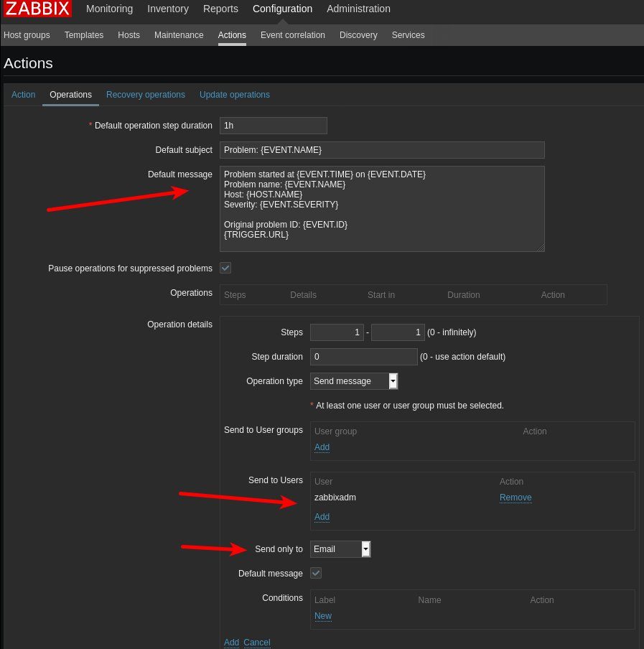Go to Maintenance submenu
The height and width of the screenshot is (649, 644).
click(179, 35)
